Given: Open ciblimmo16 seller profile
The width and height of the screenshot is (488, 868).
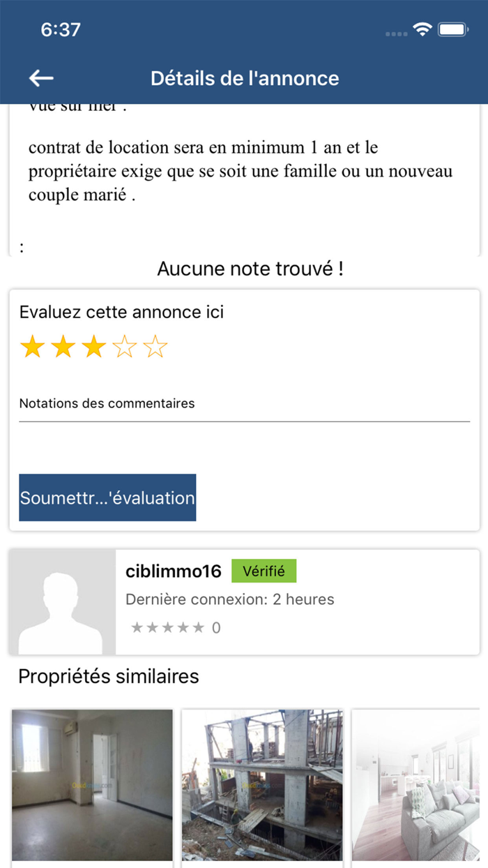Looking at the screenshot, I should [173, 571].
